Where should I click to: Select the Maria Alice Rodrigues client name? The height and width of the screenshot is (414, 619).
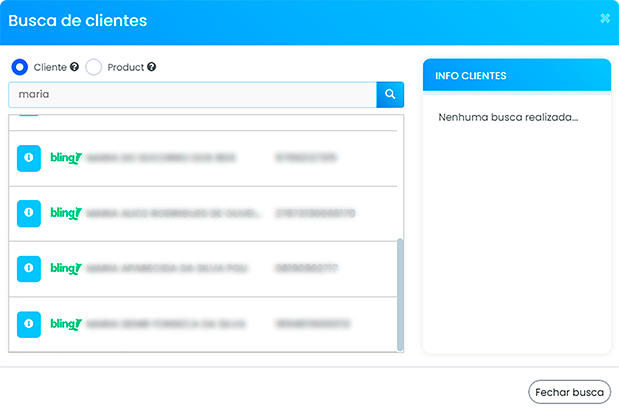point(172,214)
